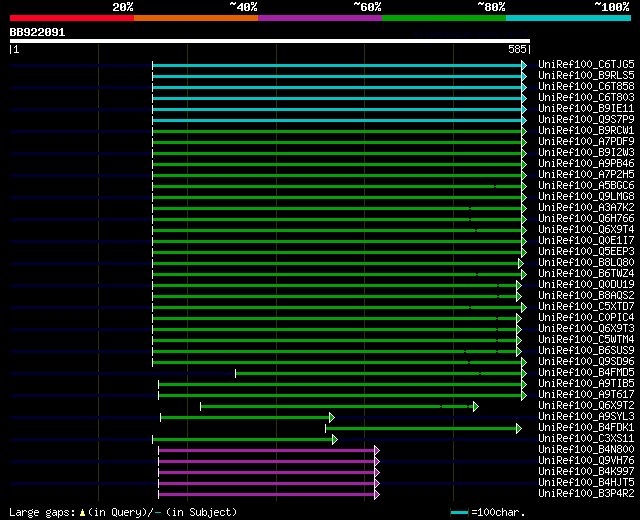640x520 pixels.
Task: Click the yellow query gap legend marker
Action: pos(82,513)
